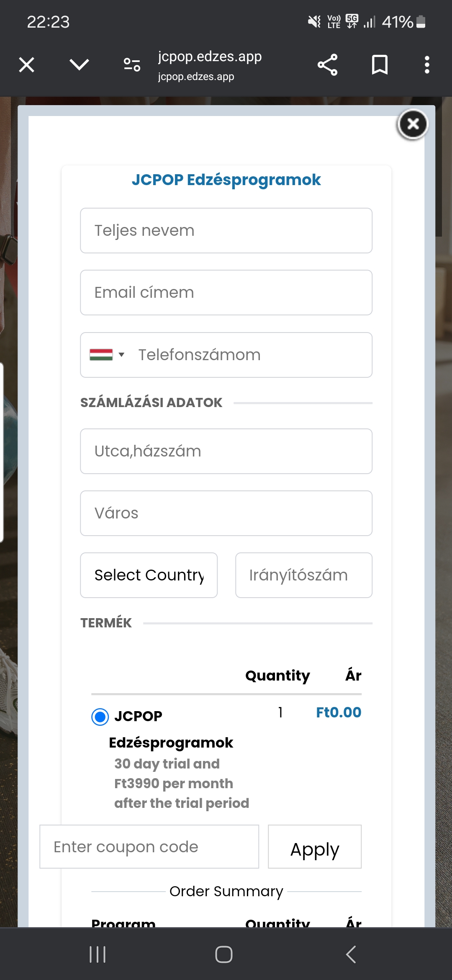Minimize the tab with the chevron

click(79, 65)
